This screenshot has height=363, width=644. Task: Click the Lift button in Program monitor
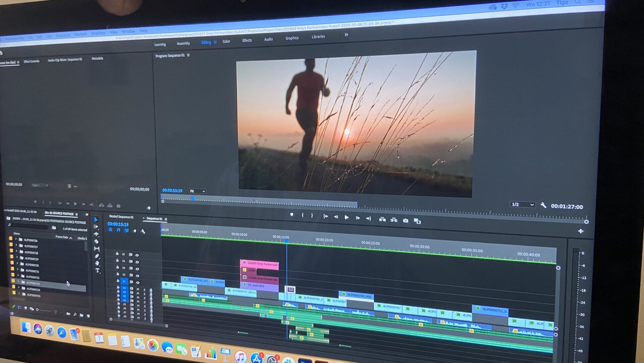click(x=382, y=219)
